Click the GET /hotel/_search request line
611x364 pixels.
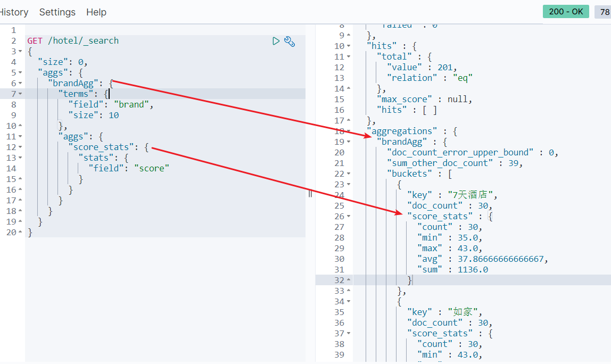[x=73, y=40]
